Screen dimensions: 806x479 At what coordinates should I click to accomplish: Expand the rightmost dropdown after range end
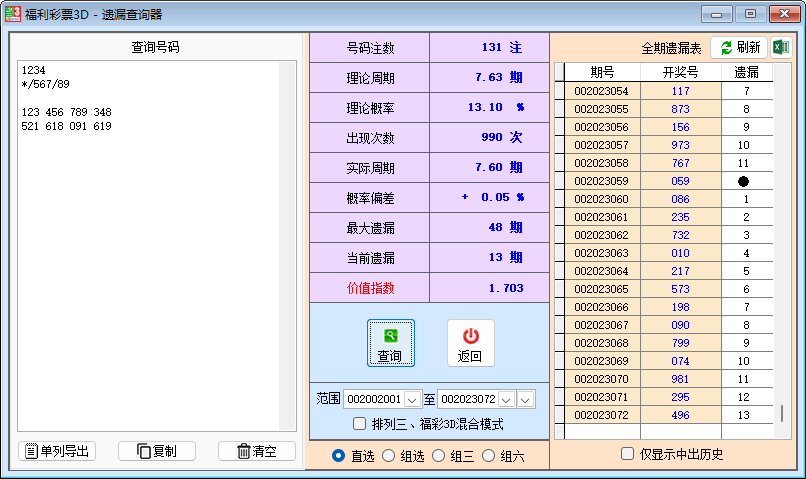[526, 399]
